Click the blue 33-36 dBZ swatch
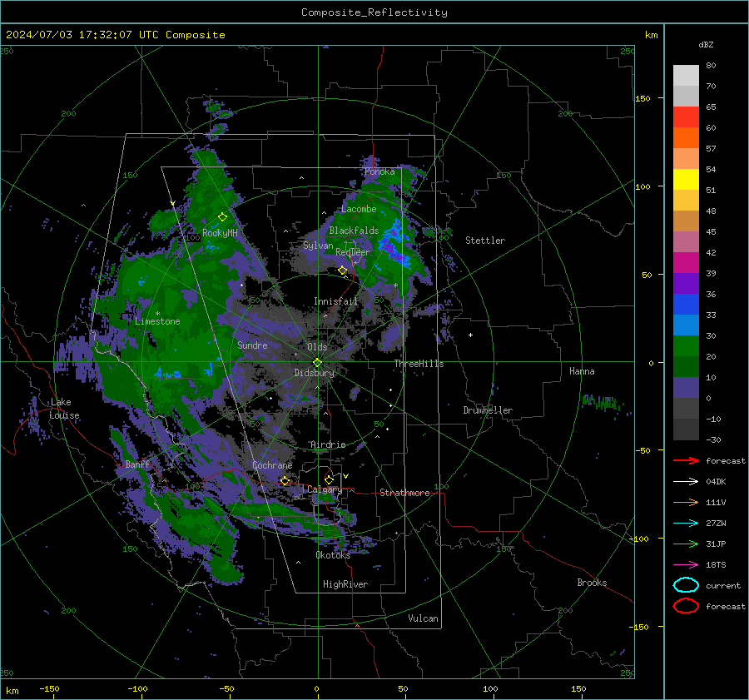The height and width of the screenshot is (700, 749). 686,304
